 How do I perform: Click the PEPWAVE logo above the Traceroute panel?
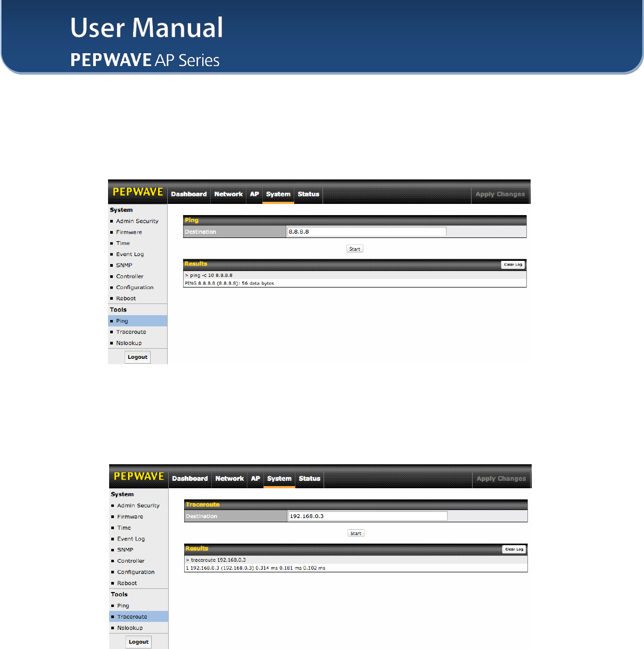pos(139,477)
